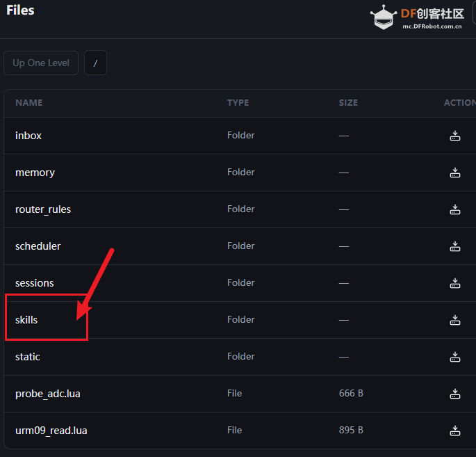
Task: Download the skills folder
Action: pyautogui.click(x=454, y=320)
